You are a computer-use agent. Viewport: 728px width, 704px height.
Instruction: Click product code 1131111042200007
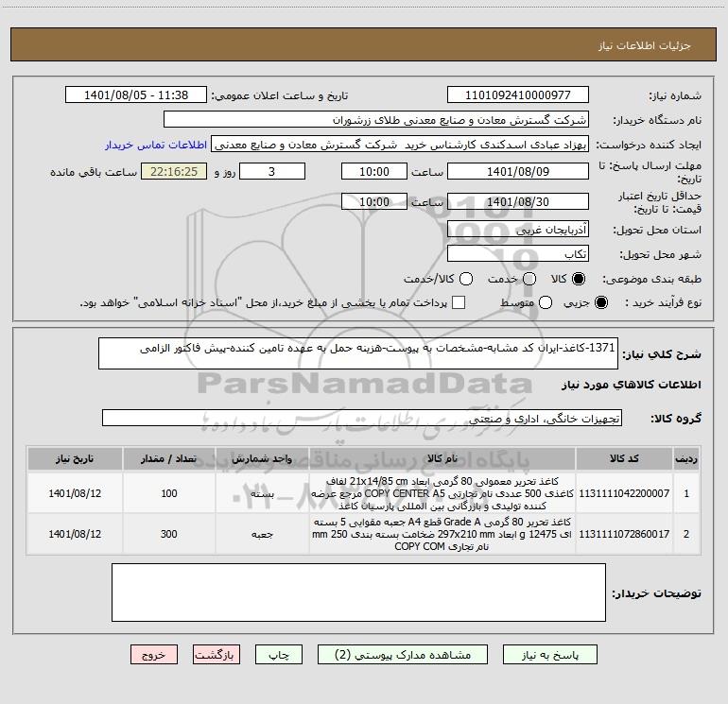624,493
